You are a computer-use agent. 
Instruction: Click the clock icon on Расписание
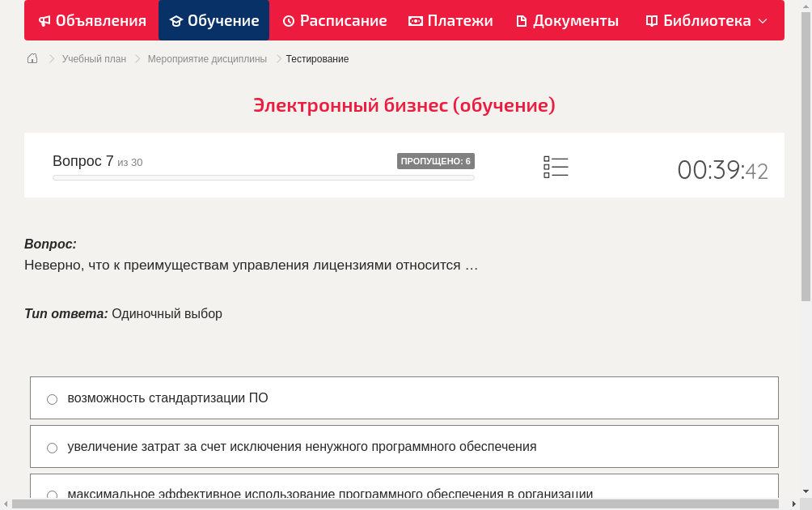[288, 20]
